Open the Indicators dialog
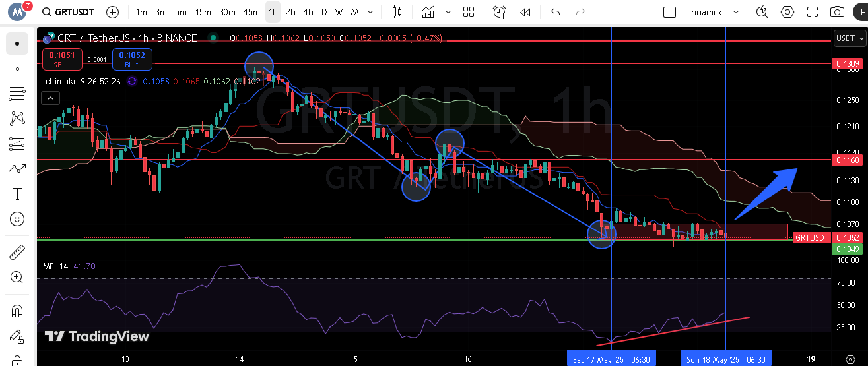This screenshot has height=366, width=868. coord(428,12)
